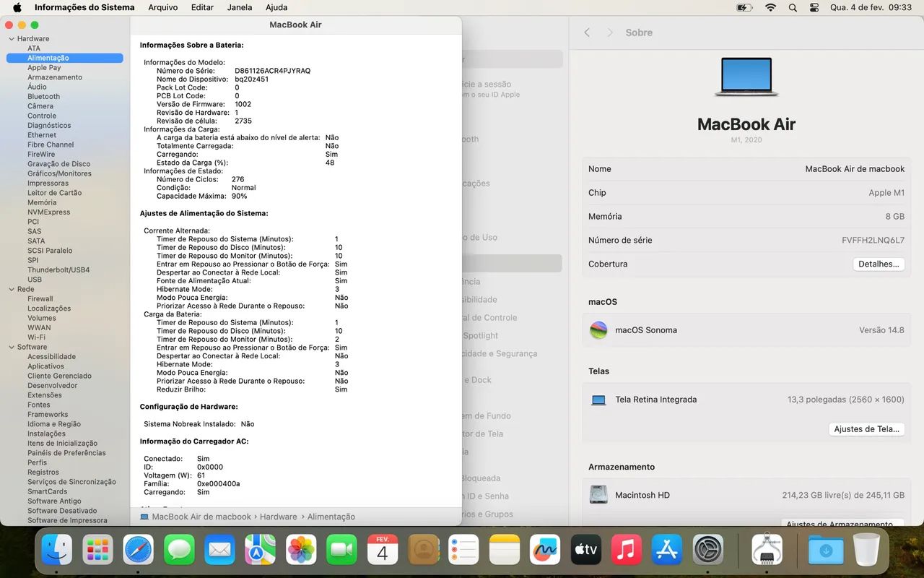The height and width of the screenshot is (578, 924).
Task: Open Informações do Sistema app menu
Action: [84, 7]
